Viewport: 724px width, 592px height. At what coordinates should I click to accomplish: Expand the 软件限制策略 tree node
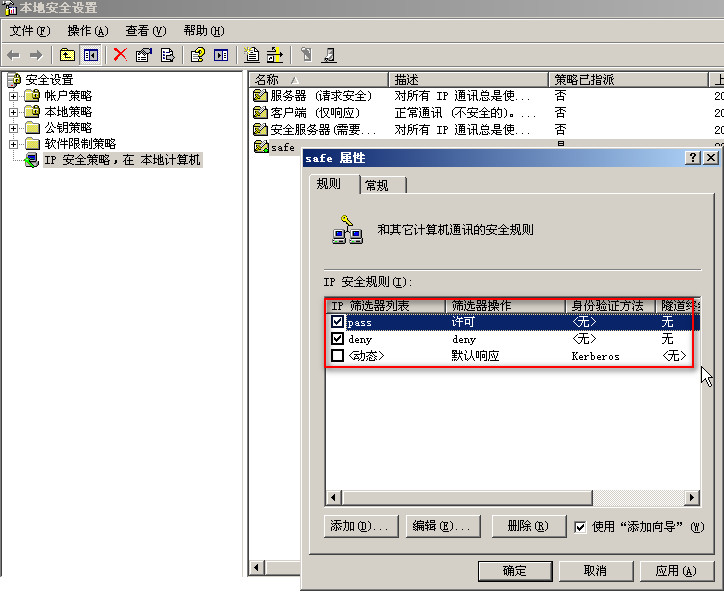click(14, 144)
